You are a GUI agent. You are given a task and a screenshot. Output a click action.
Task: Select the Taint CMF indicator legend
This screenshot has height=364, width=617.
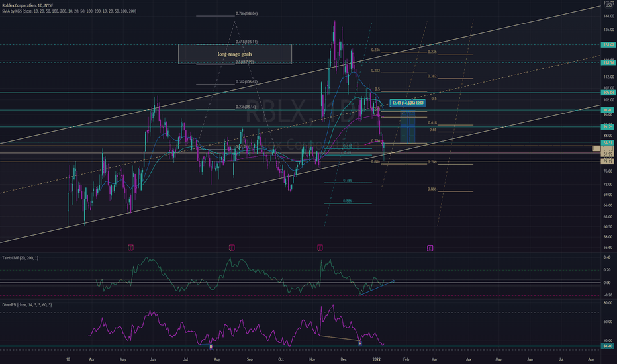pyautogui.click(x=21, y=258)
